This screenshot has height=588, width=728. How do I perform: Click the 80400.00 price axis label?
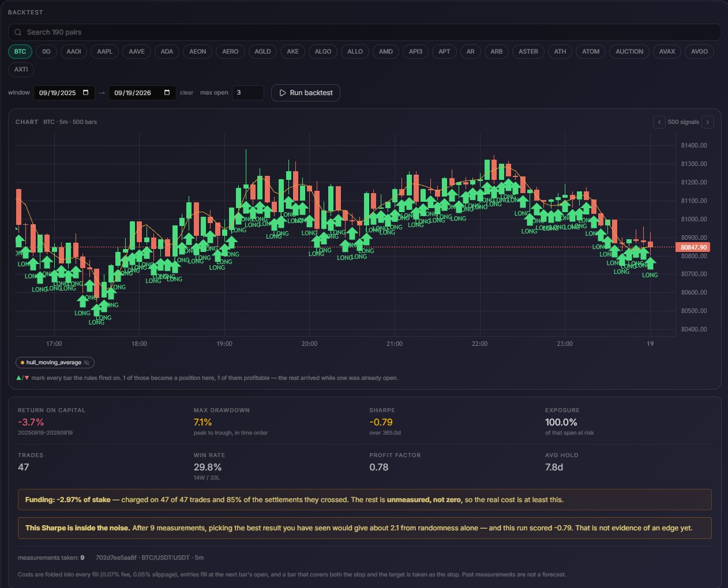(x=694, y=329)
